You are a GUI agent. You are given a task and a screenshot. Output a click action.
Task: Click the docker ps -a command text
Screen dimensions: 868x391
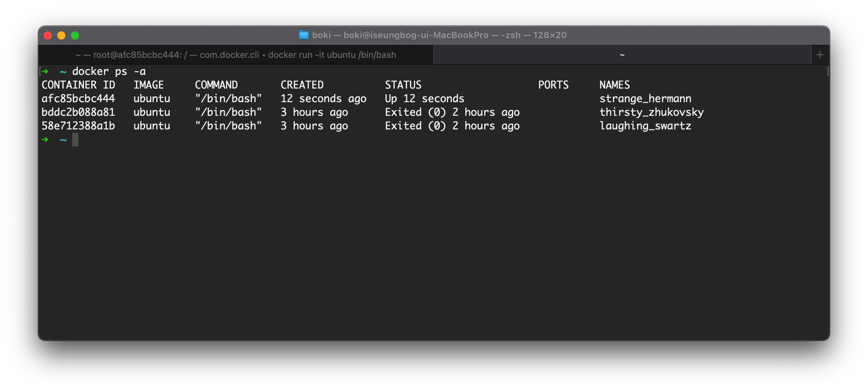click(109, 72)
